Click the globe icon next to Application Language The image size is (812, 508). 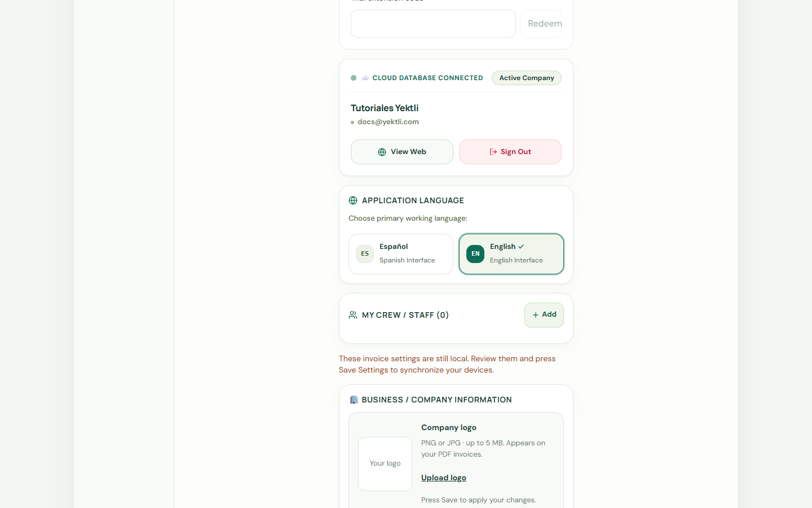(x=353, y=200)
